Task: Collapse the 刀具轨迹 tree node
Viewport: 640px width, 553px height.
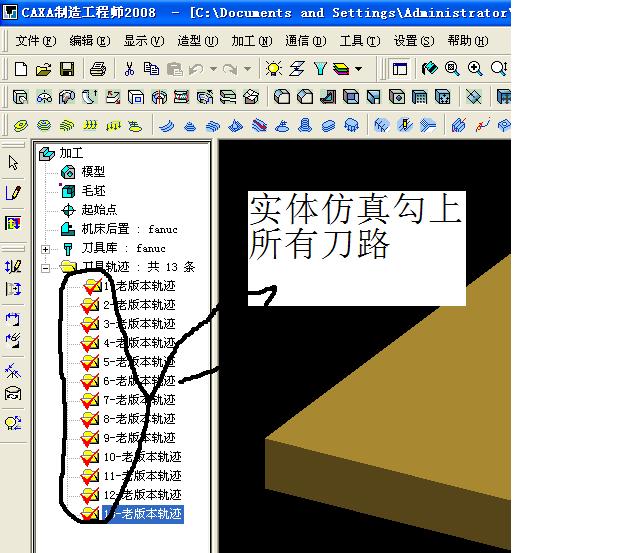Action: pyautogui.click(x=46, y=268)
